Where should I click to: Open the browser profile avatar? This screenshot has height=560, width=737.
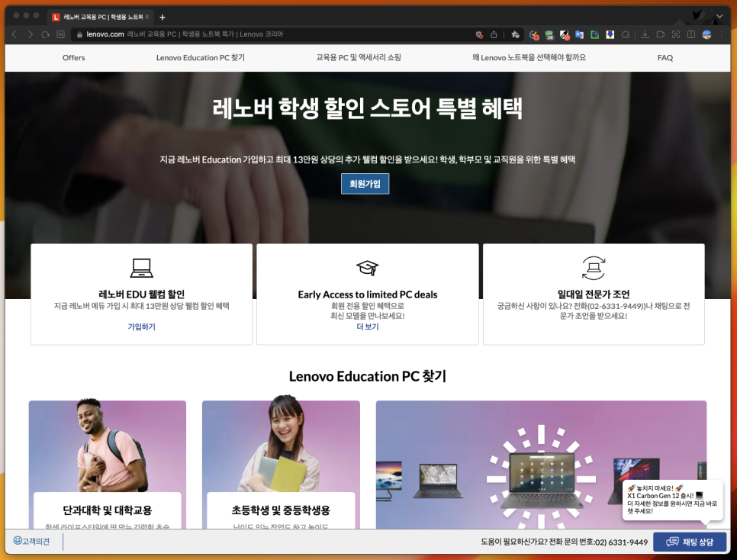pyautogui.click(x=706, y=35)
